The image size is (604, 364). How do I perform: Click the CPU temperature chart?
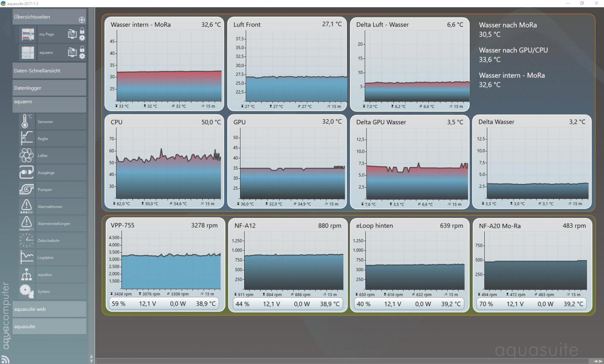(x=164, y=161)
